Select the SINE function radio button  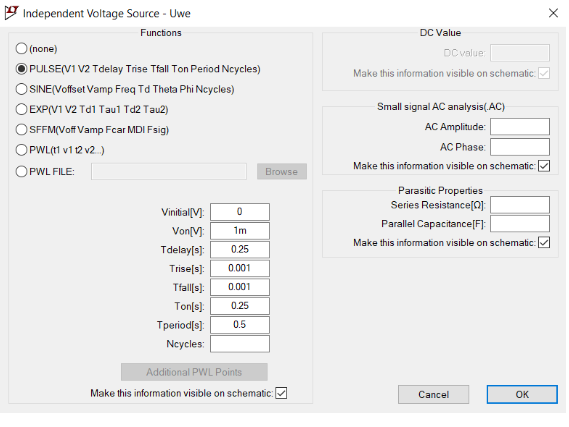pyautogui.click(x=21, y=89)
